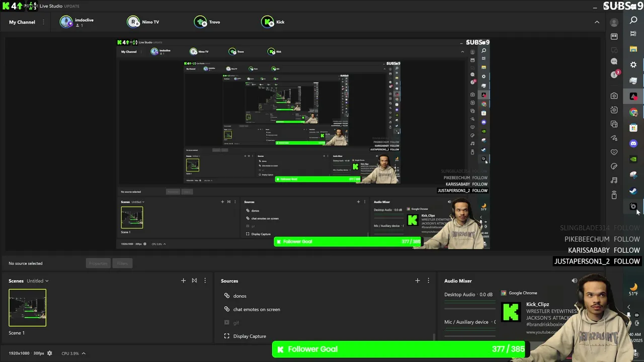Viewport: 644px width, 362px height.
Task: Click Desktop Audio 0.0 dB label
Action: tap(468, 295)
